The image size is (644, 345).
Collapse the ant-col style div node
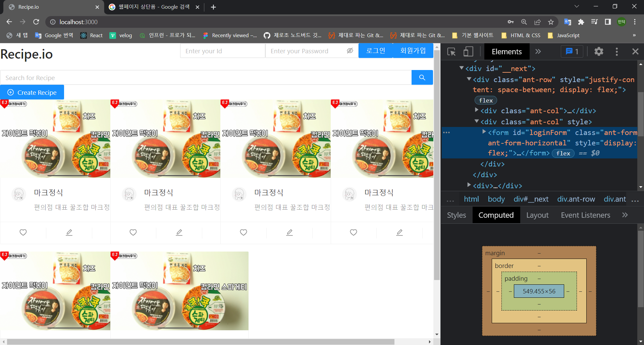(477, 121)
